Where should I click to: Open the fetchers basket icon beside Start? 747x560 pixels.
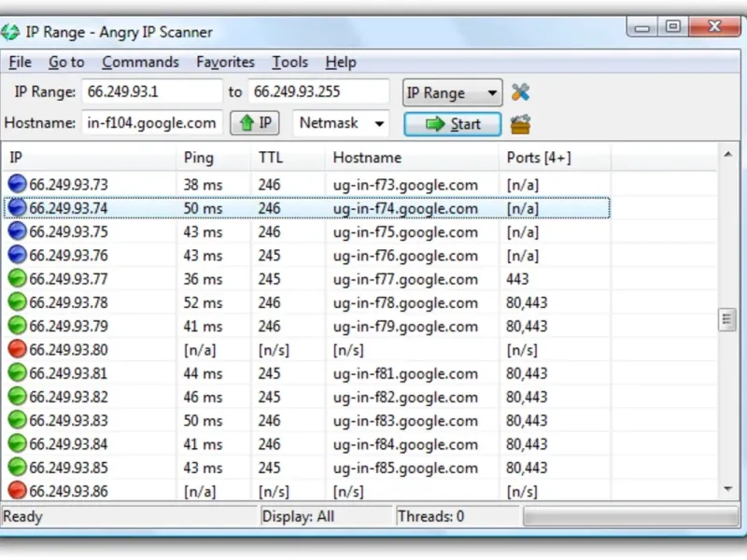tap(520, 124)
